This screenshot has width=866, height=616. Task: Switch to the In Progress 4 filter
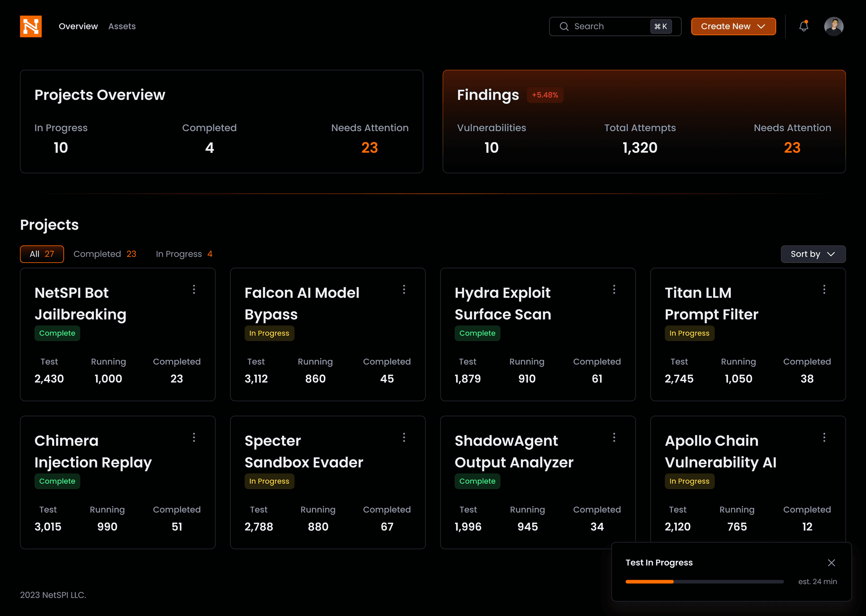184,254
